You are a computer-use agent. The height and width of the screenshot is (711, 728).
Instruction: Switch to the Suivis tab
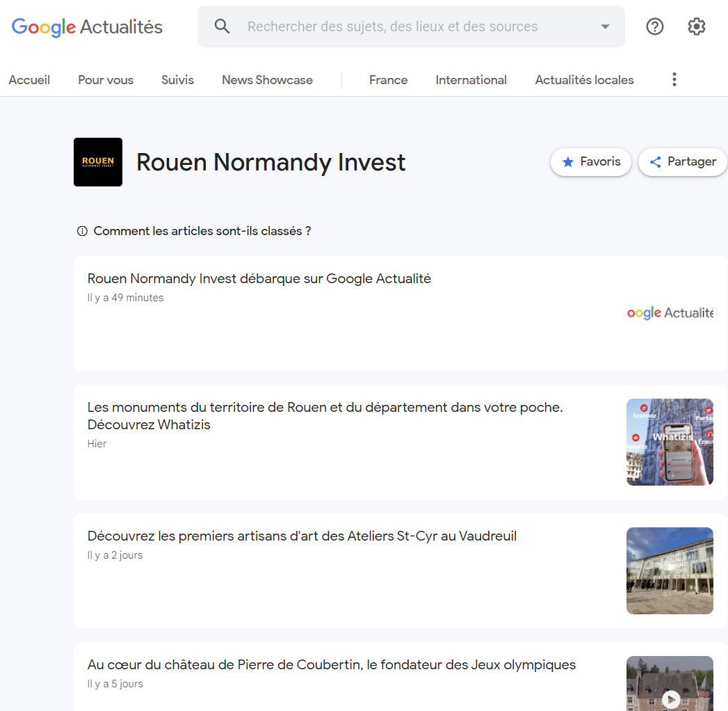pyautogui.click(x=177, y=80)
